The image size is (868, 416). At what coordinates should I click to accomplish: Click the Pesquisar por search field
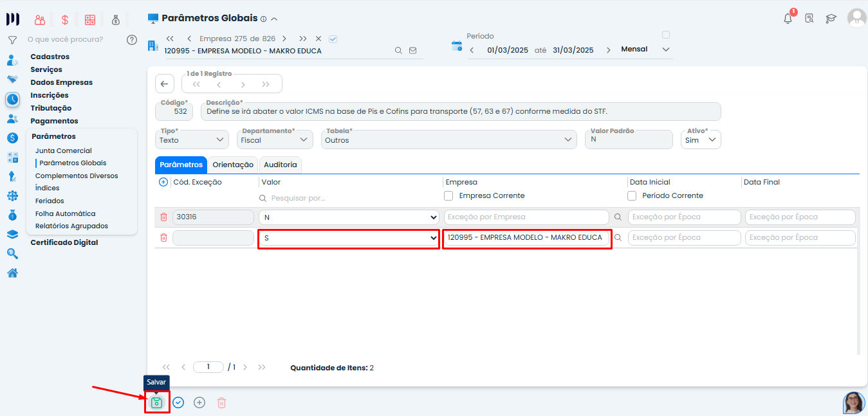click(x=347, y=198)
